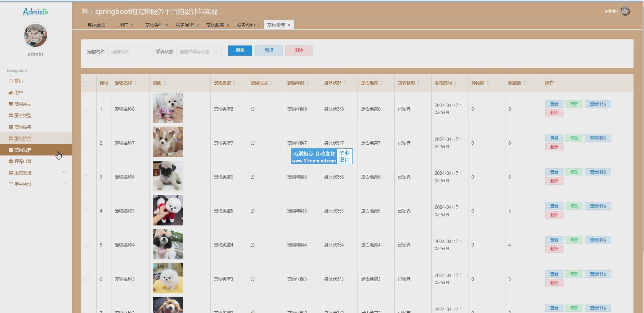
Task: Check the row for 宠物名称8
Action: point(87,109)
